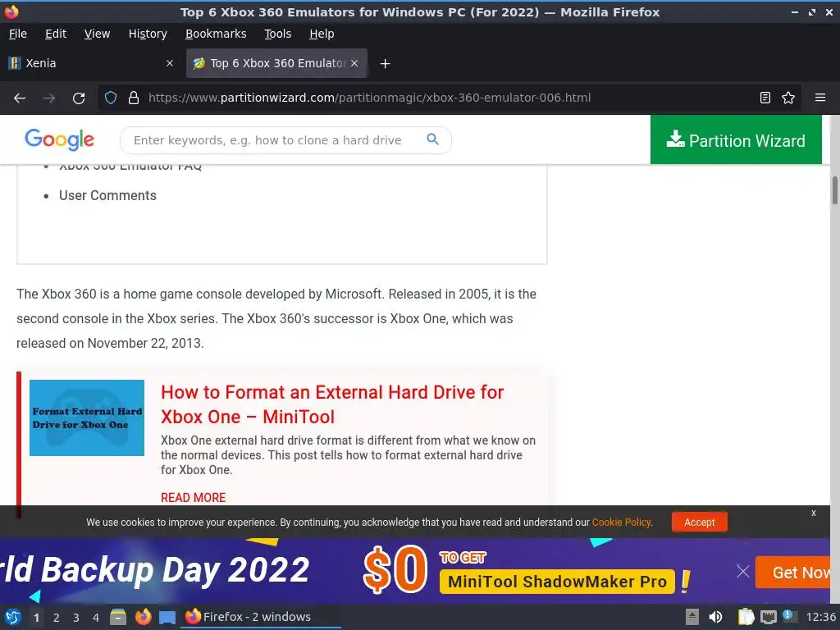Open the Help menu
The height and width of the screenshot is (630, 840).
[x=322, y=34]
